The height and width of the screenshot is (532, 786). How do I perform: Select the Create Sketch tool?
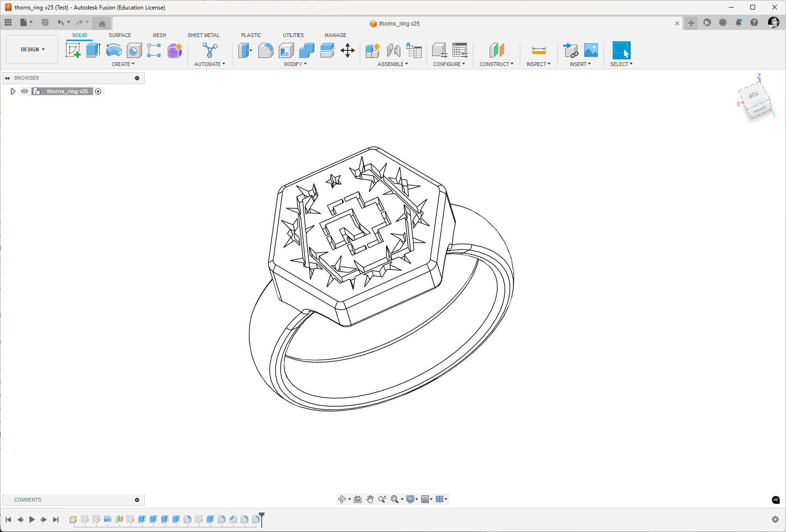[x=73, y=50]
